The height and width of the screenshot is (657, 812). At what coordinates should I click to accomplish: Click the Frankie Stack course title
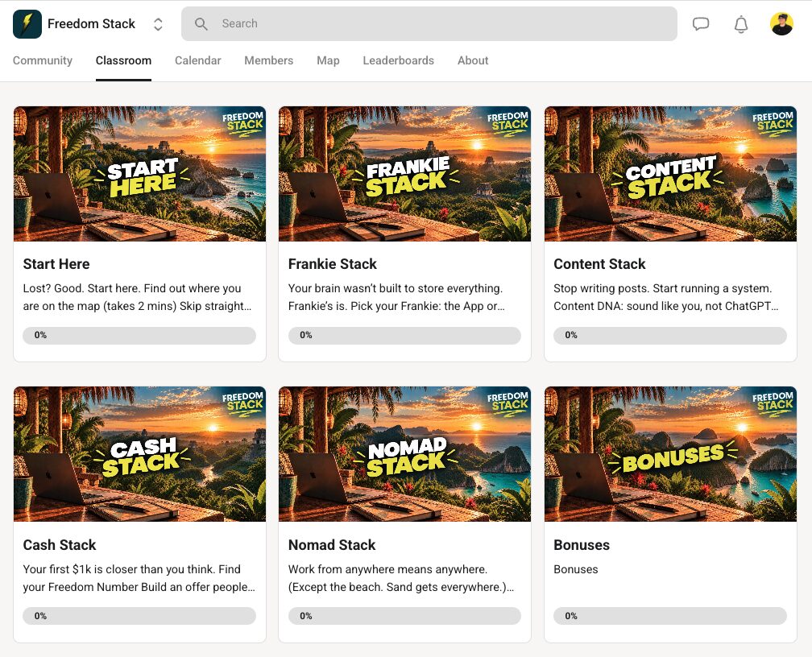tap(333, 264)
